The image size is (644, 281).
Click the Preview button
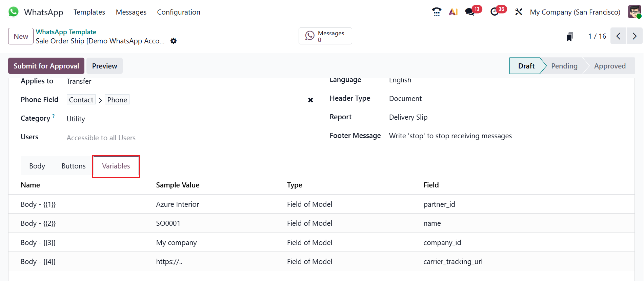104,66
